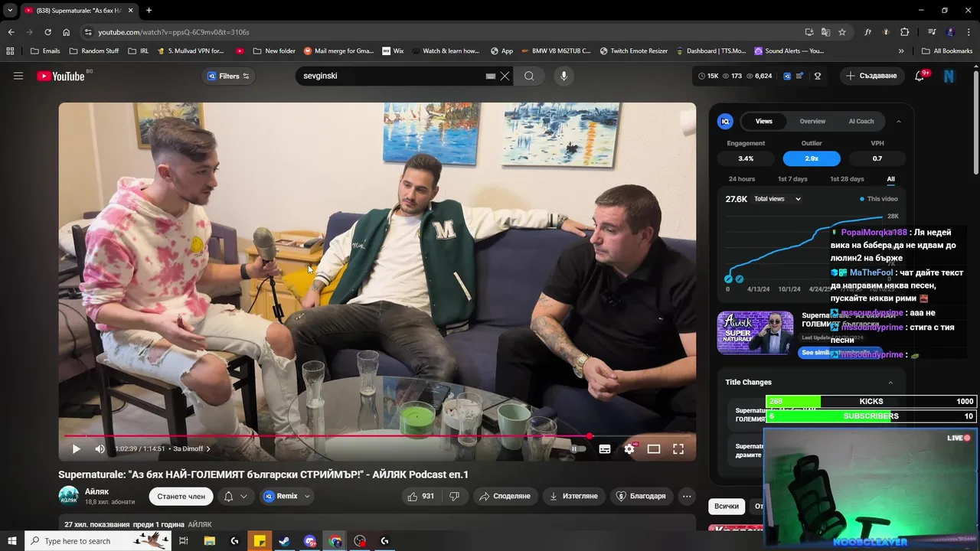
Task: Select the AI Coach tab
Action: click(861, 121)
